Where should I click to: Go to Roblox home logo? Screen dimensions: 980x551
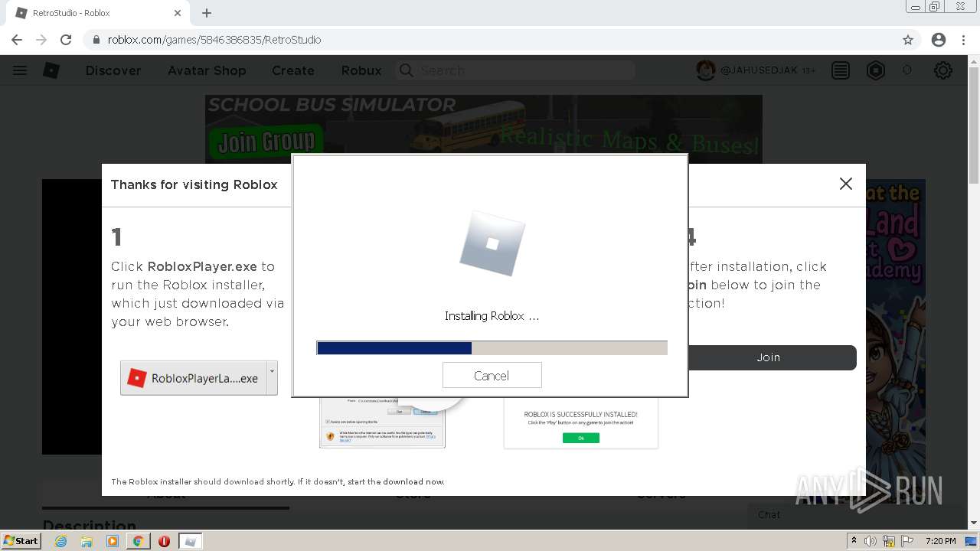[51, 70]
